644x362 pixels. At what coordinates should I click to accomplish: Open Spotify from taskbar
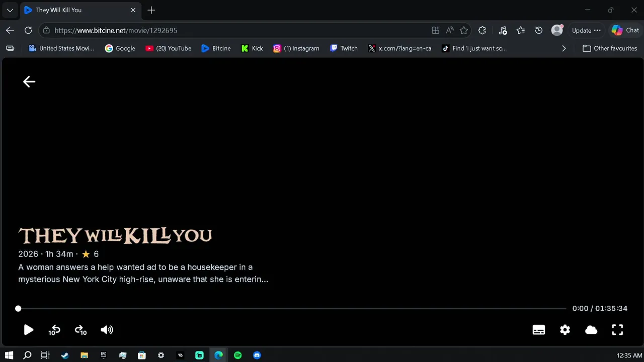tap(238, 355)
